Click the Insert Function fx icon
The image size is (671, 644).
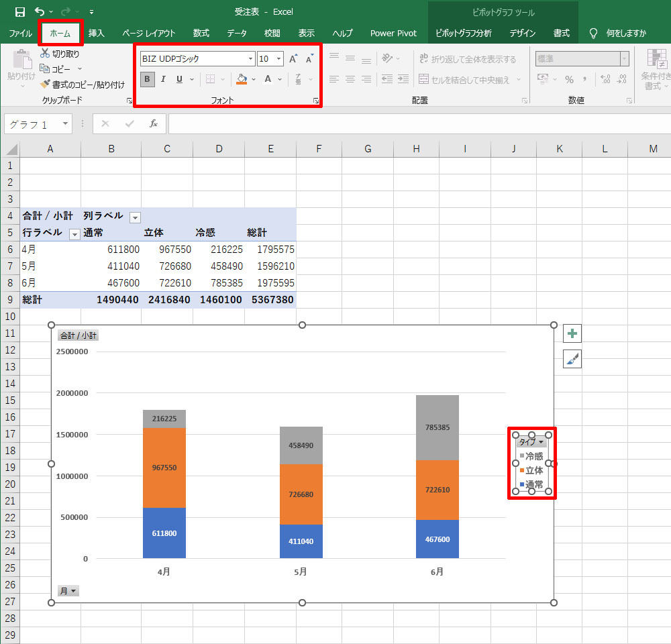(x=153, y=123)
